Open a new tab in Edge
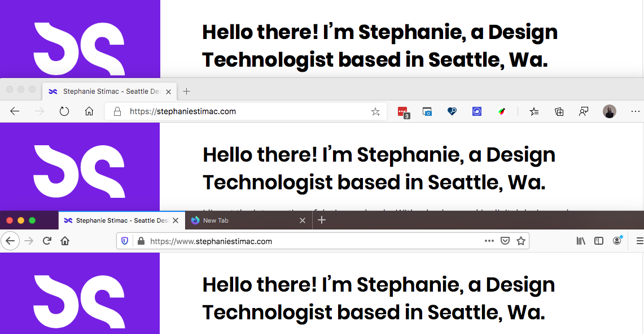The height and width of the screenshot is (334, 644). pos(186,92)
